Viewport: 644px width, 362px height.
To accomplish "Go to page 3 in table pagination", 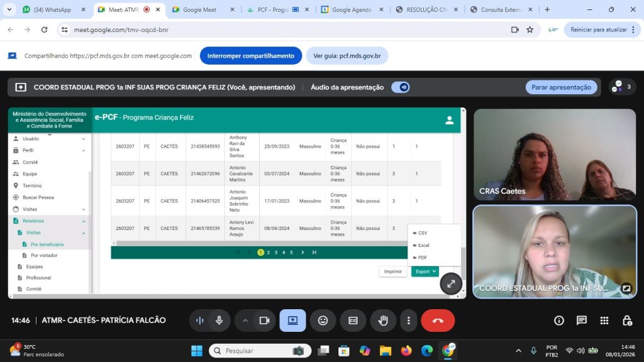I will click(x=275, y=253).
